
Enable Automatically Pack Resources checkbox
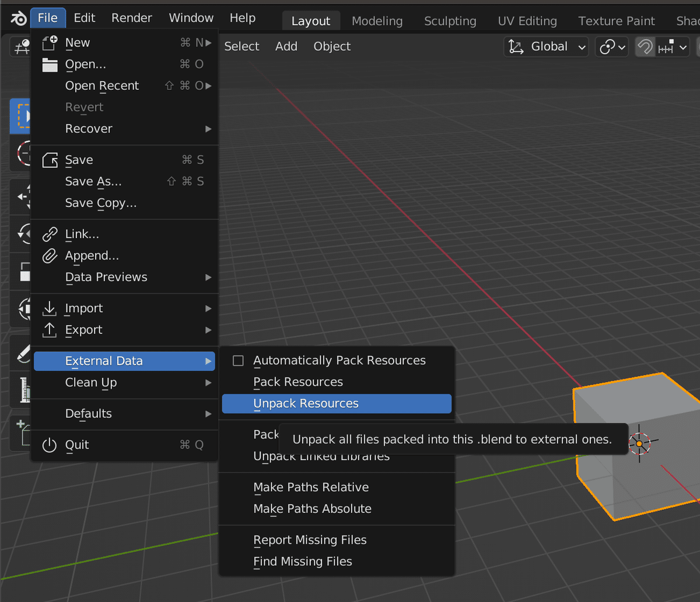click(238, 360)
